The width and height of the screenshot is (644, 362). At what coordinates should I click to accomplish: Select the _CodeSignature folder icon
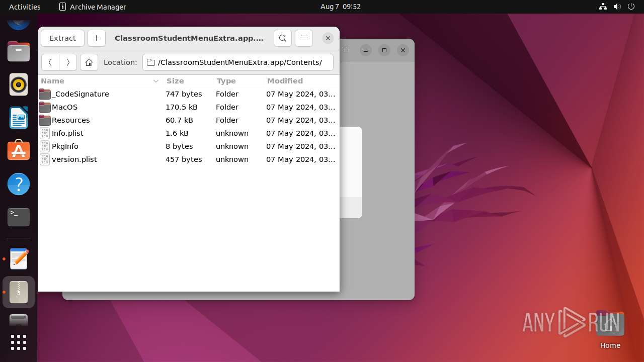45,94
